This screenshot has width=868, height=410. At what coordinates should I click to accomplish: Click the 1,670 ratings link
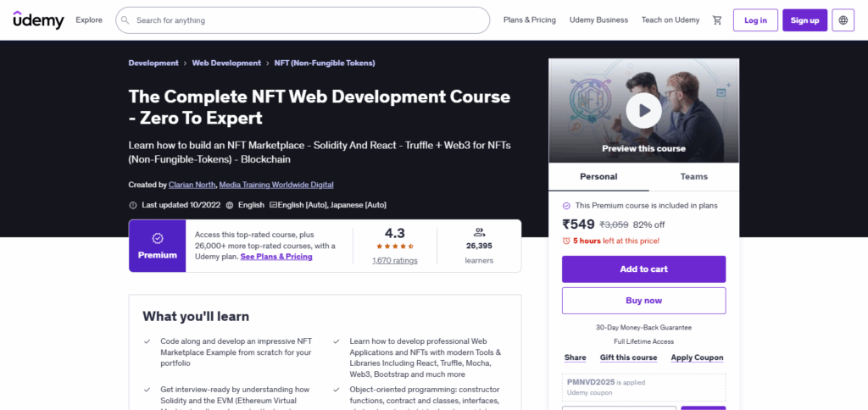(x=395, y=261)
